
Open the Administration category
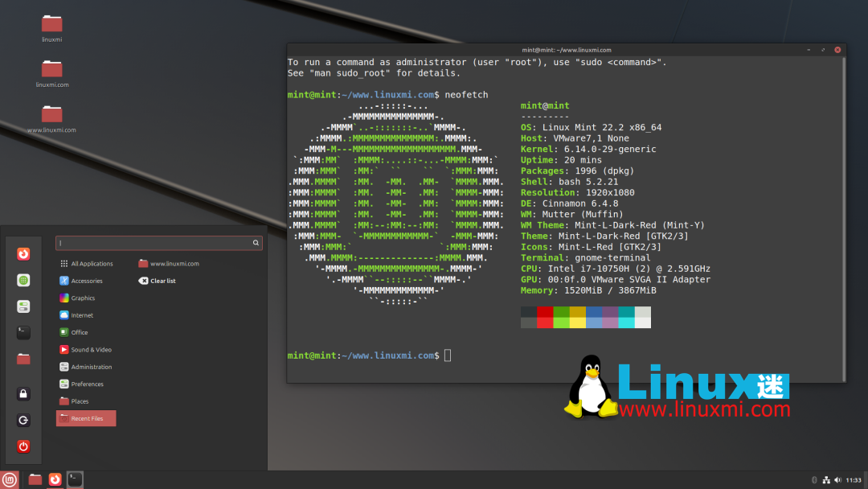pyautogui.click(x=91, y=366)
